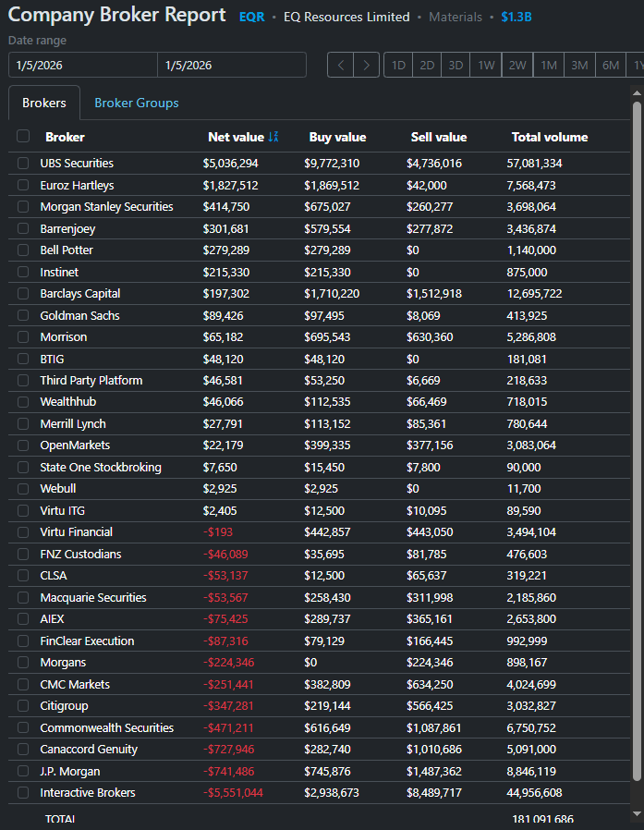This screenshot has width=644, height=830.
Task: Check the Citigroup row checkbox
Action: pos(23,705)
